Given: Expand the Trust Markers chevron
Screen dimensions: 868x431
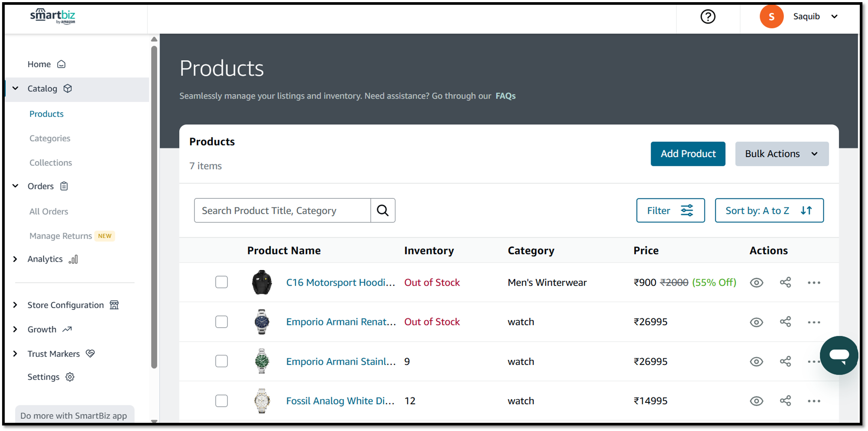Looking at the screenshot, I should tap(15, 354).
